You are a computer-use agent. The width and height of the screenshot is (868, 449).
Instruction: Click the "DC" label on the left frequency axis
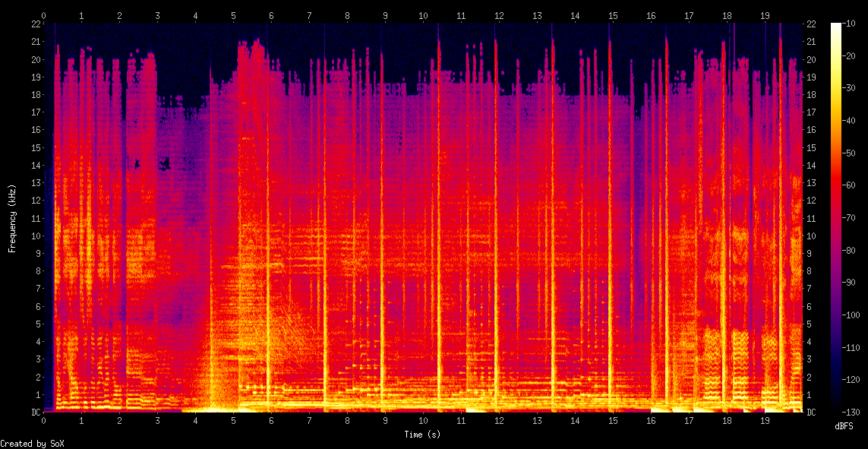point(36,413)
